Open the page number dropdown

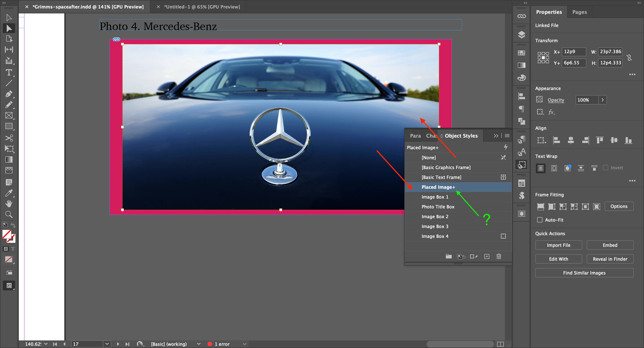click(107, 344)
